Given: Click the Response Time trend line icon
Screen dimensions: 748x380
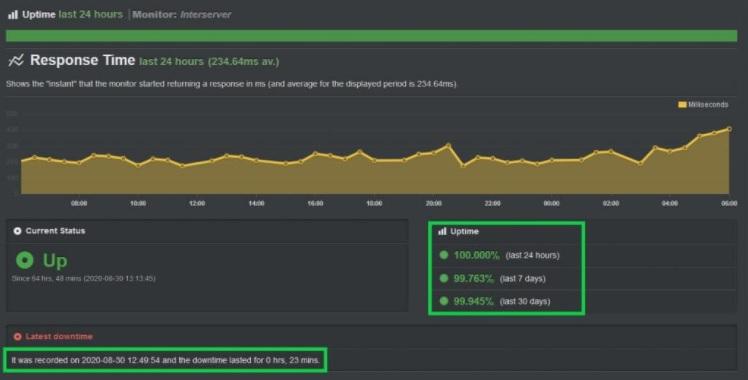Looking at the screenshot, I should pos(16,61).
